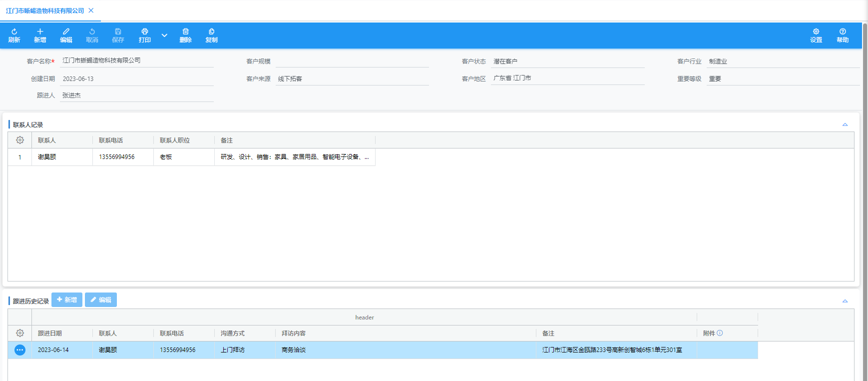
Task: Switch to the 江门市蜥蜴造物科技有限公司 tab
Action: (x=45, y=10)
